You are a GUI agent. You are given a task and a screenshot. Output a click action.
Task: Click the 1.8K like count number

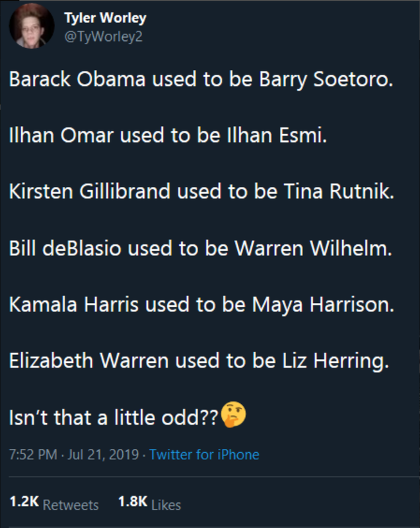tap(133, 502)
